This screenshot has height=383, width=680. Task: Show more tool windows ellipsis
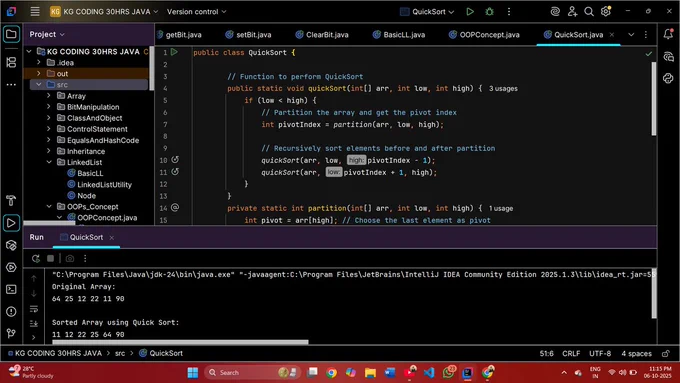coord(11,85)
